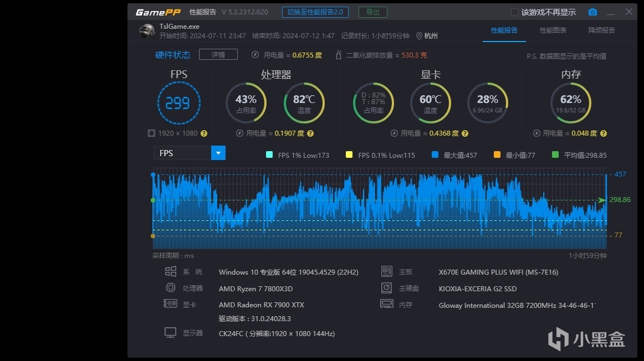
Task: Click the GPU D:82% T:87% usage gauge
Action: [374, 103]
